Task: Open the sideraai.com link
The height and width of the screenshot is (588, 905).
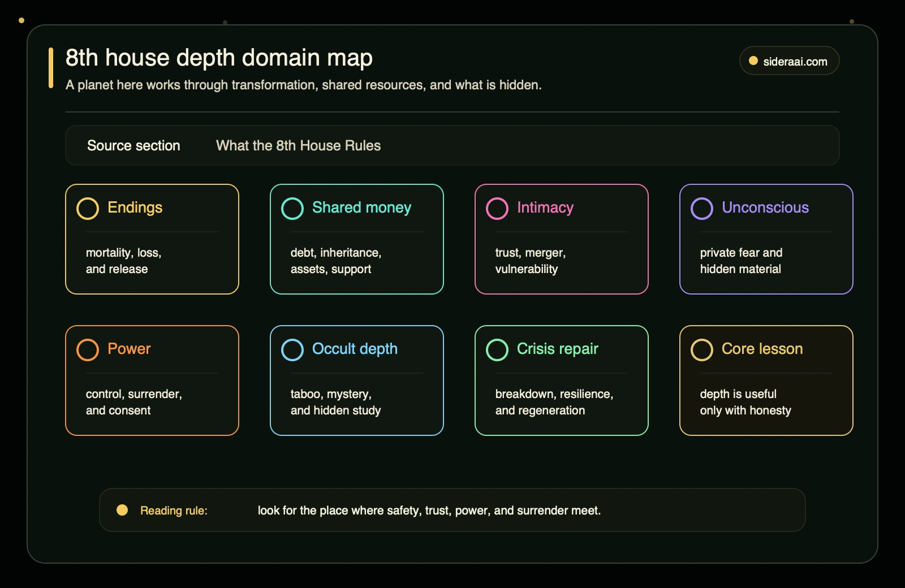Action: click(790, 60)
